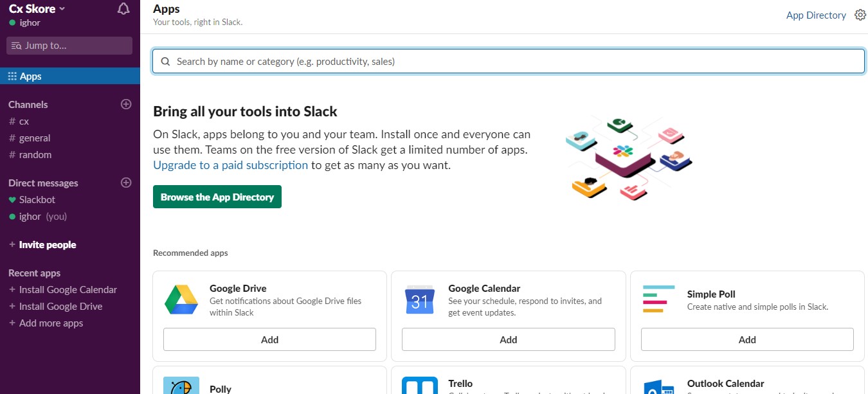Open apps settings gear icon

tap(860, 15)
